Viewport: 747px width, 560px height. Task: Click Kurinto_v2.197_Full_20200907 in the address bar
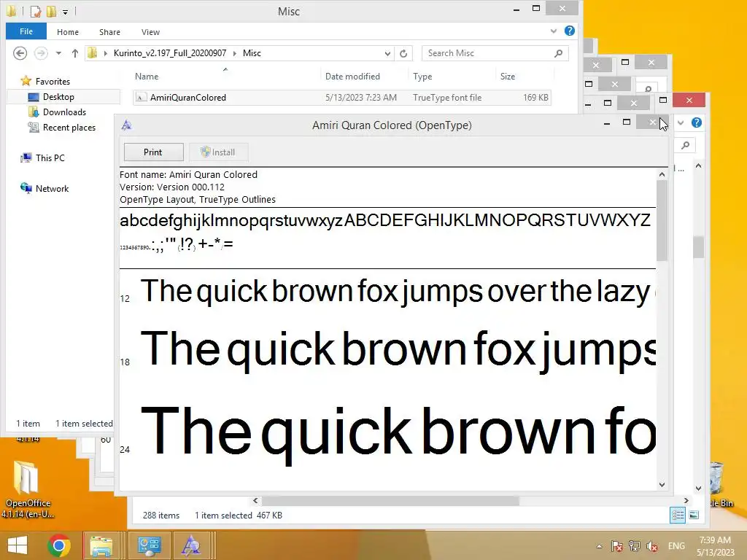pos(169,52)
